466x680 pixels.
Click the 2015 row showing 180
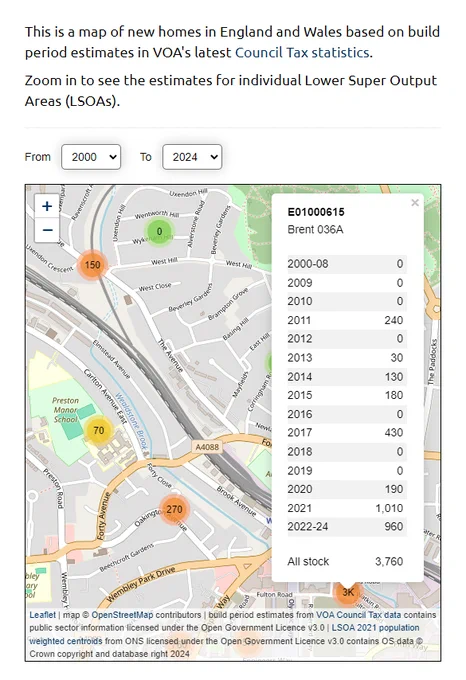(x=347, y=395)
